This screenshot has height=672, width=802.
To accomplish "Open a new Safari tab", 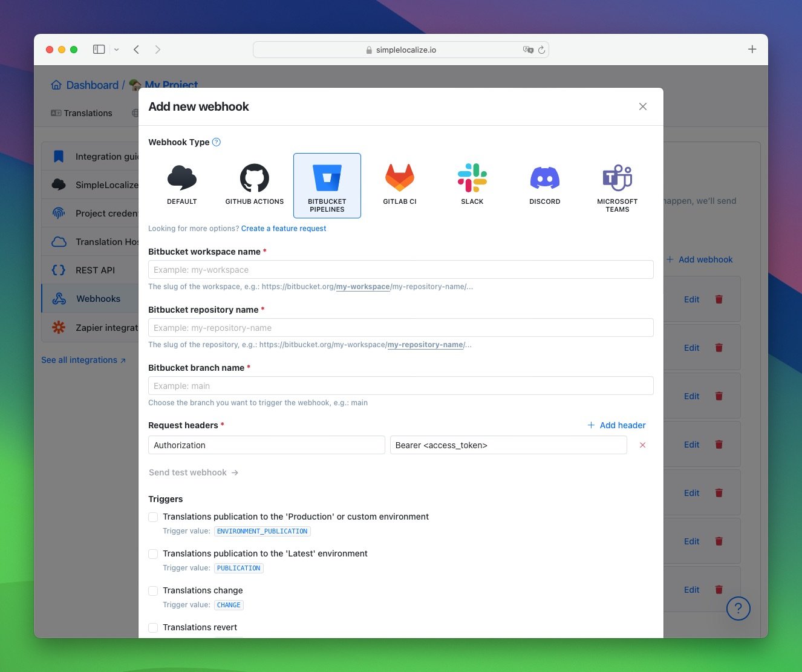I will coord(752,49).
